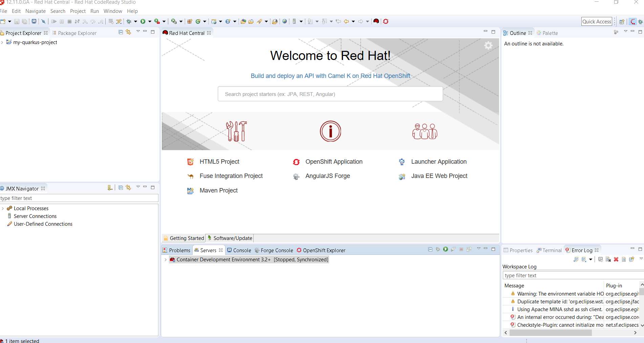Expand the Local Processes node
This screenshot has width=644, height=343.
point(3,208)
